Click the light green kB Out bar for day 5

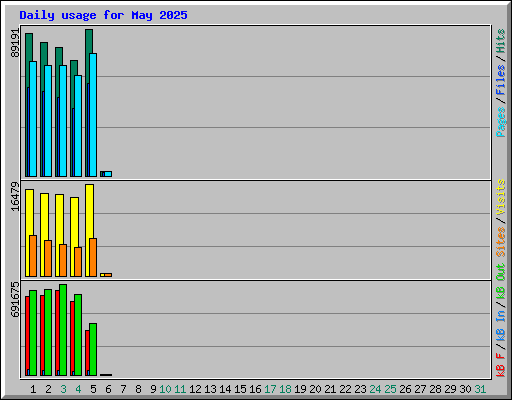coord(93,349)
